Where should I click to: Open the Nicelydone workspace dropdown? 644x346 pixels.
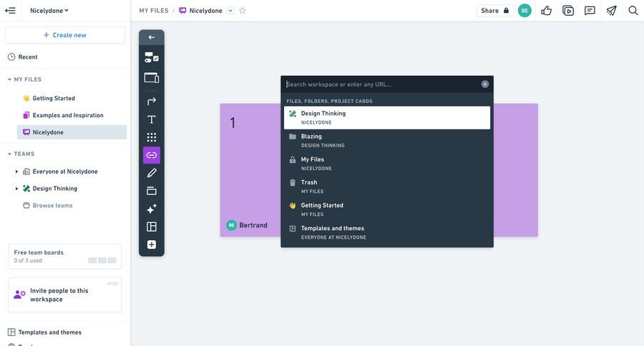[x=49, y=11]
